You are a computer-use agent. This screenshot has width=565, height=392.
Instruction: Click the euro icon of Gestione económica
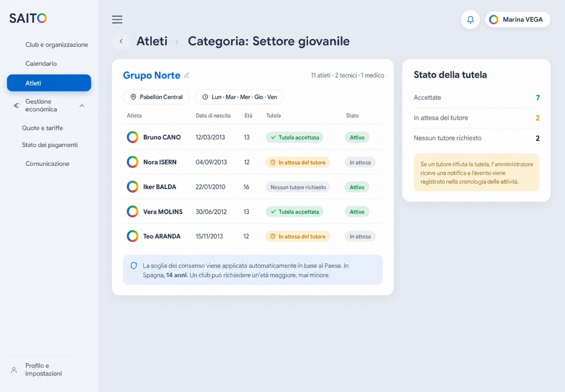click(x=16, y=106)
